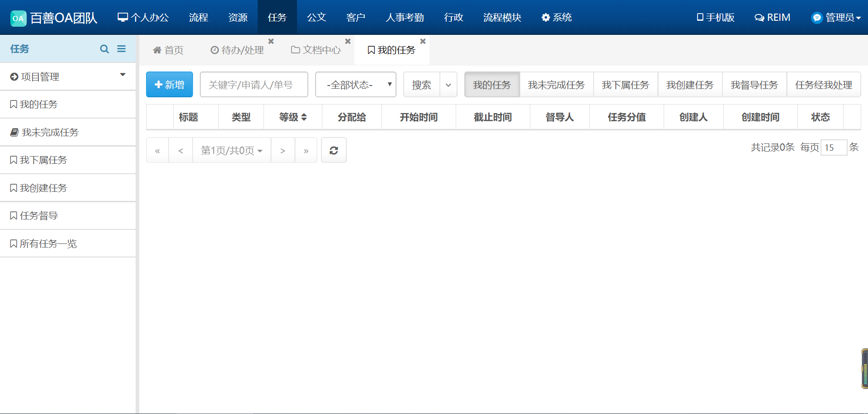Open the 管理员 user menu
This screenshot has width=868, height=414.
pyautogui.click(x=836, y=18)
